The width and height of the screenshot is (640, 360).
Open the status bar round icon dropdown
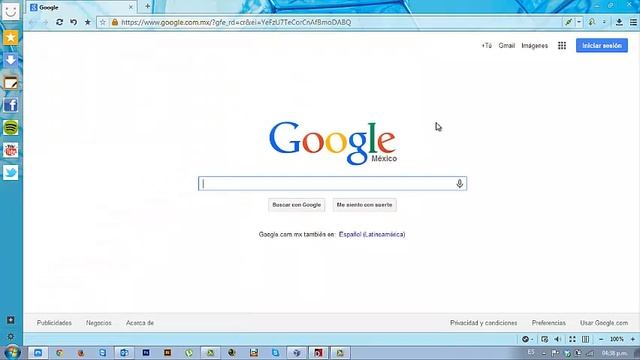(527, 339)
